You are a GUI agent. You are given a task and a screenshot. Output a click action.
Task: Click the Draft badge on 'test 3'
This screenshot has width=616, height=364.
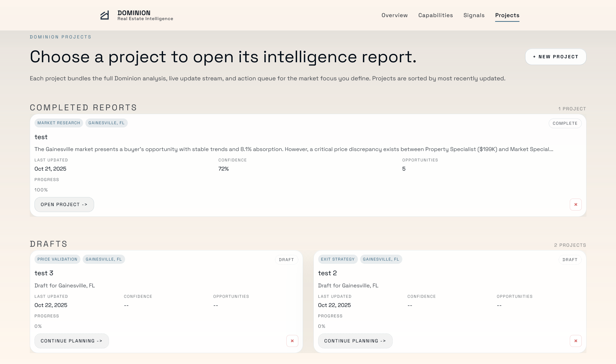click(x=286, y=260)
